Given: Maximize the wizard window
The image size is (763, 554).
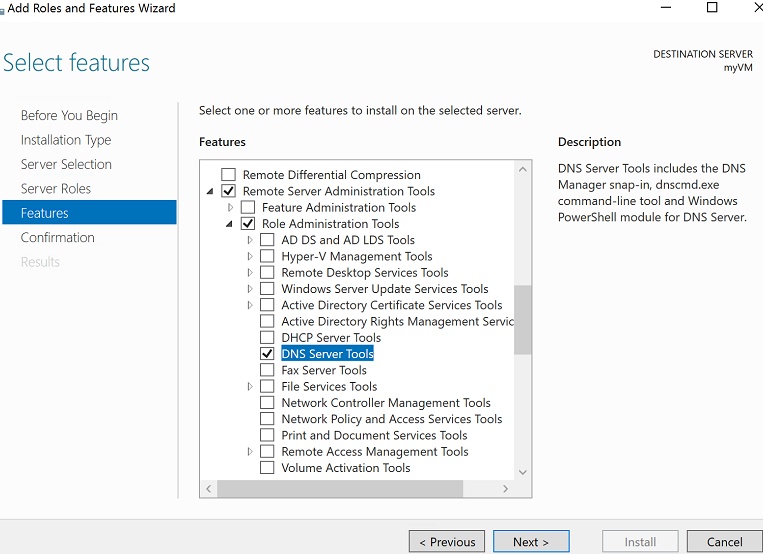Looking at the screenshot, I should click(712, 7).
